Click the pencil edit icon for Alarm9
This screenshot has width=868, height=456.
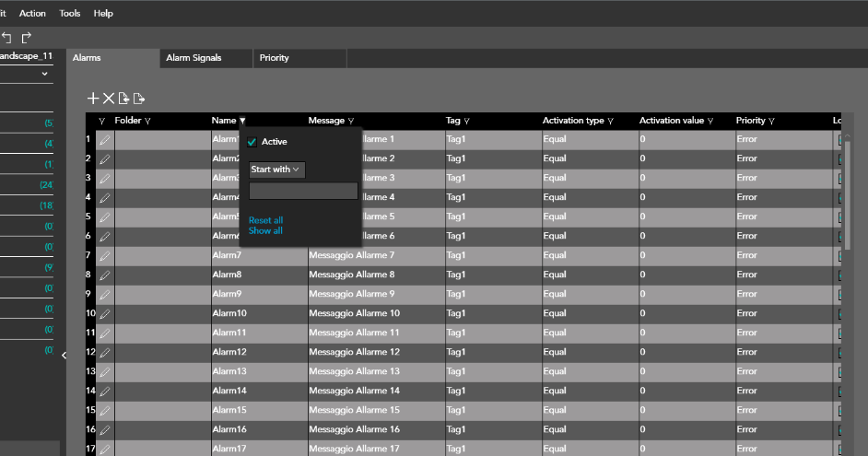coord(104,294)
